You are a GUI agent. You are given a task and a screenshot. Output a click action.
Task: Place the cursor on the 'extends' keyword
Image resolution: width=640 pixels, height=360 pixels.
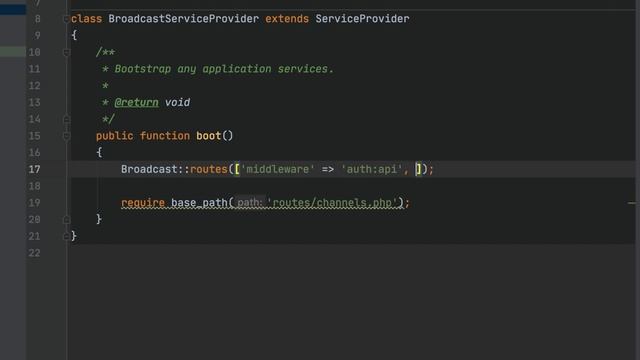pyautogui.click(x=287, y=19)
